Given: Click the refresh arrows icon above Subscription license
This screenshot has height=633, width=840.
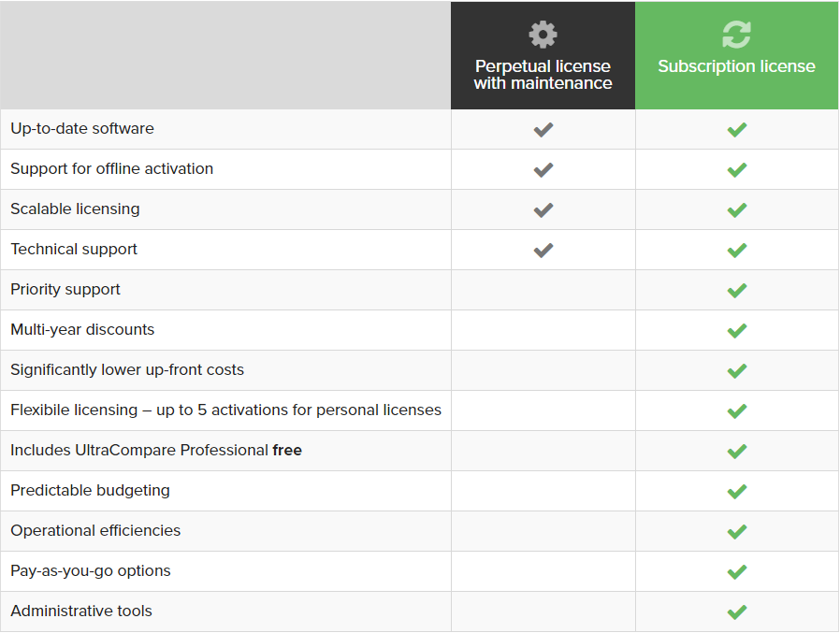Looking at the screenshot, I should [x=736, y=35].
